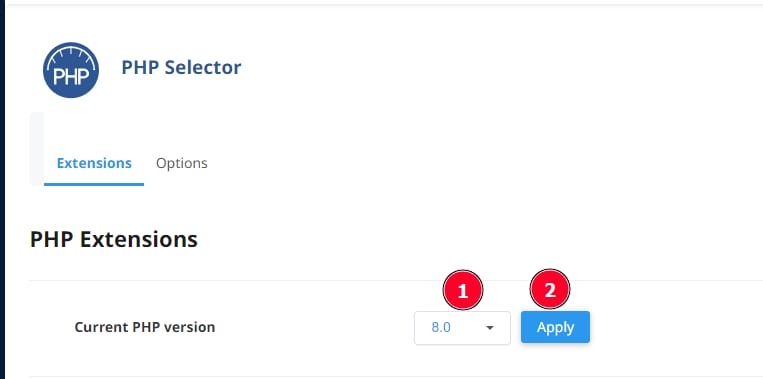The height and width of the screenshot is (379, 763).
Task: Click the light gray strip left of Extensions tab
Action: (x=36, y=148)
